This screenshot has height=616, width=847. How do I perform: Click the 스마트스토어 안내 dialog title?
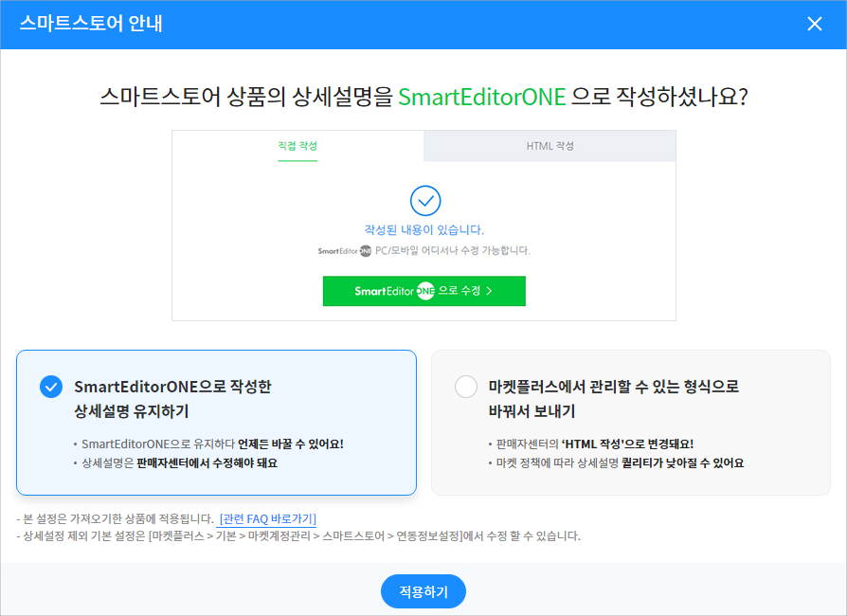click(x=91, y=24)
